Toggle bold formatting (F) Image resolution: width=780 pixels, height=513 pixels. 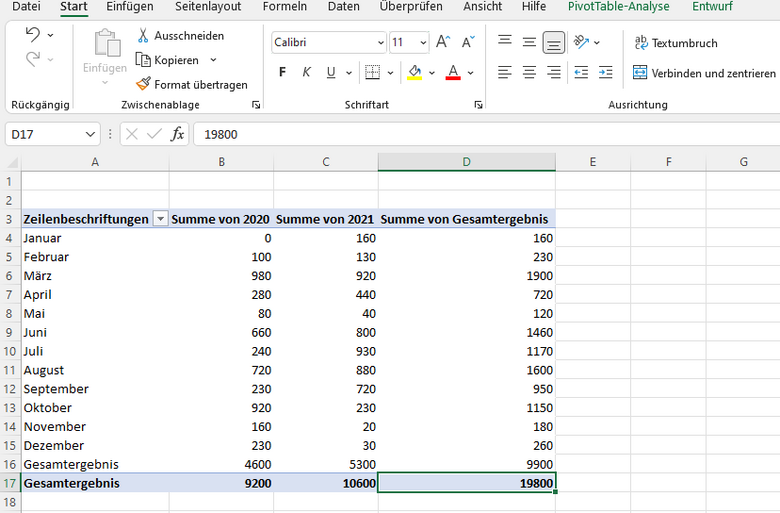pos(282,73)
